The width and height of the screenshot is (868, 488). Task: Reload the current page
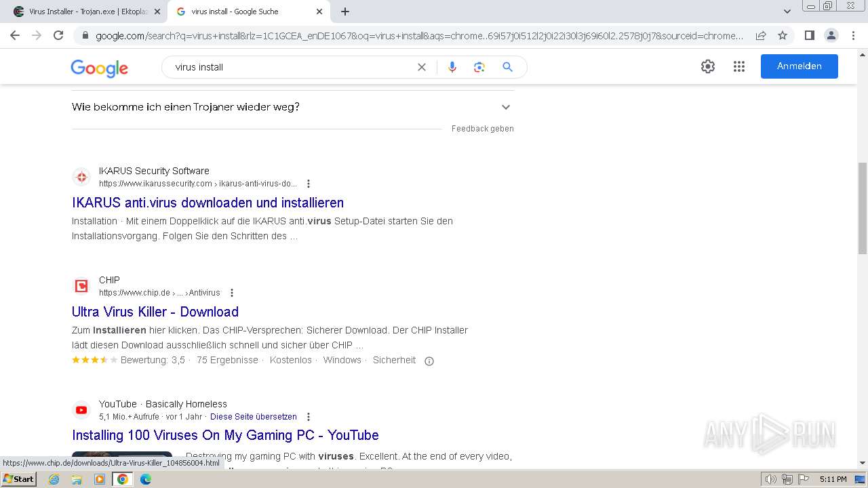tap(58, 35)
